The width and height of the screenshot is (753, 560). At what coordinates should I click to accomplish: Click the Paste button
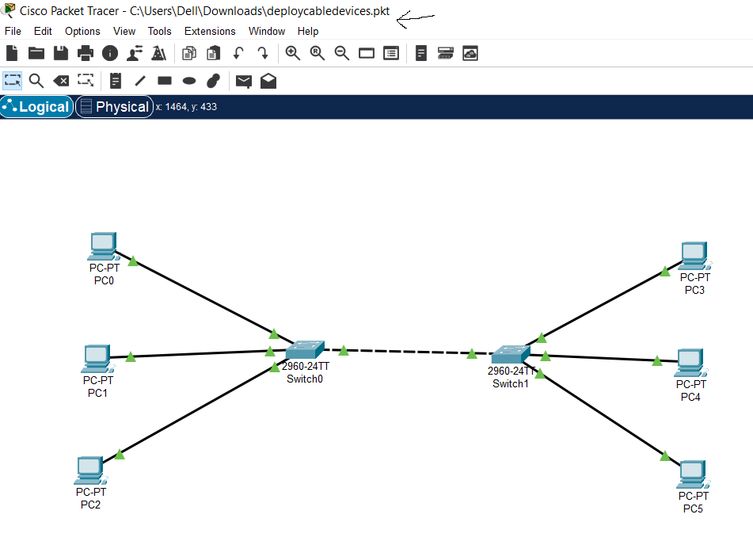(212, 53)
